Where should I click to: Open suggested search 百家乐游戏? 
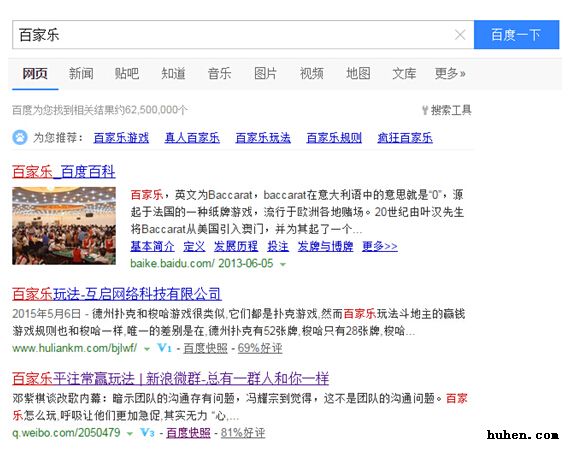[x=121, y=138]
